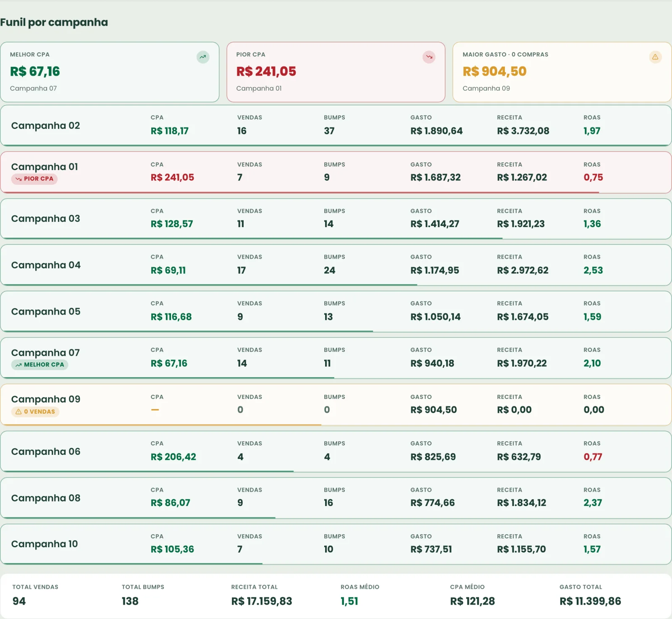Click gasto value R$ 1.890,64

[436, 131]
